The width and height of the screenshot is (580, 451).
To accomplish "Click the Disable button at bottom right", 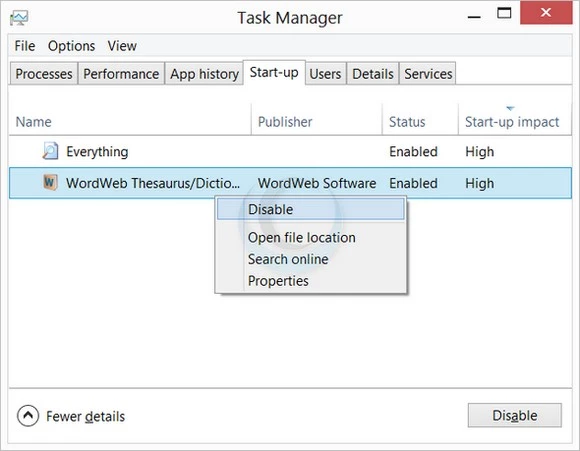I will (515, 415).
